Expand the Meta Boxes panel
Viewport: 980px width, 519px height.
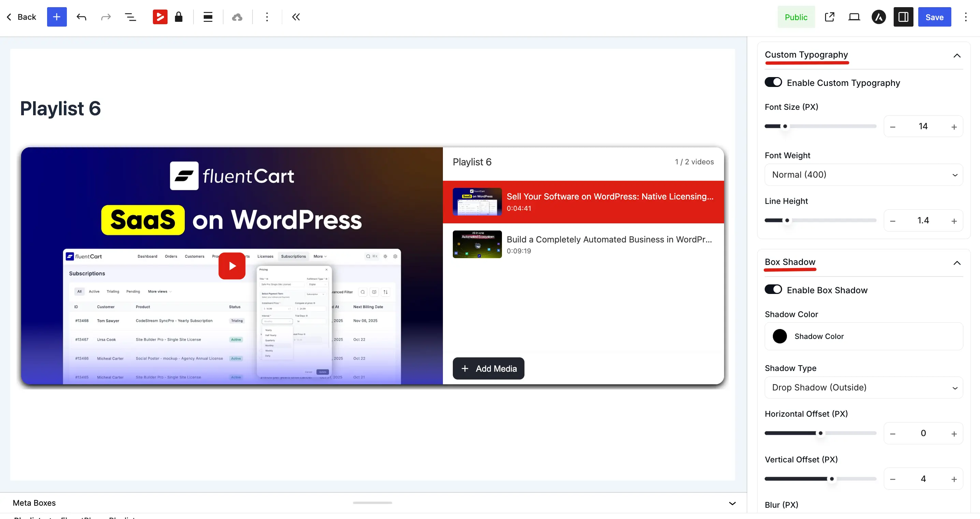(x=732, y=503)
